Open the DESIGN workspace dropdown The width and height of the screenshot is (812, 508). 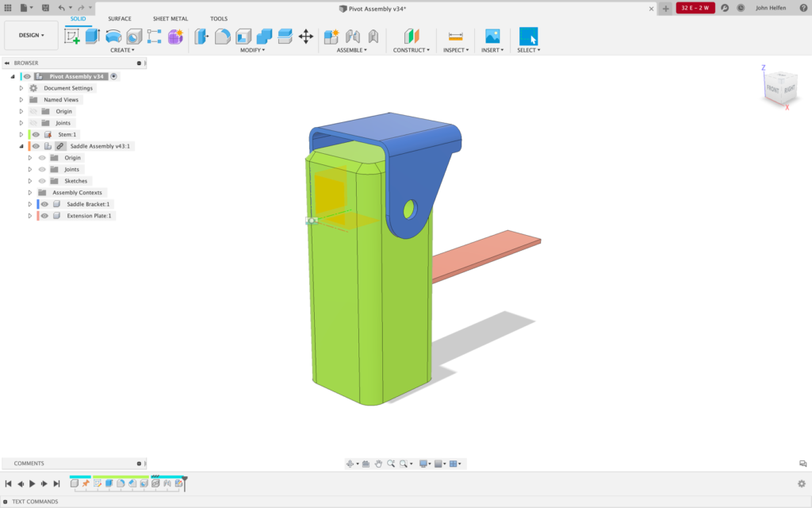click(32, 35)
